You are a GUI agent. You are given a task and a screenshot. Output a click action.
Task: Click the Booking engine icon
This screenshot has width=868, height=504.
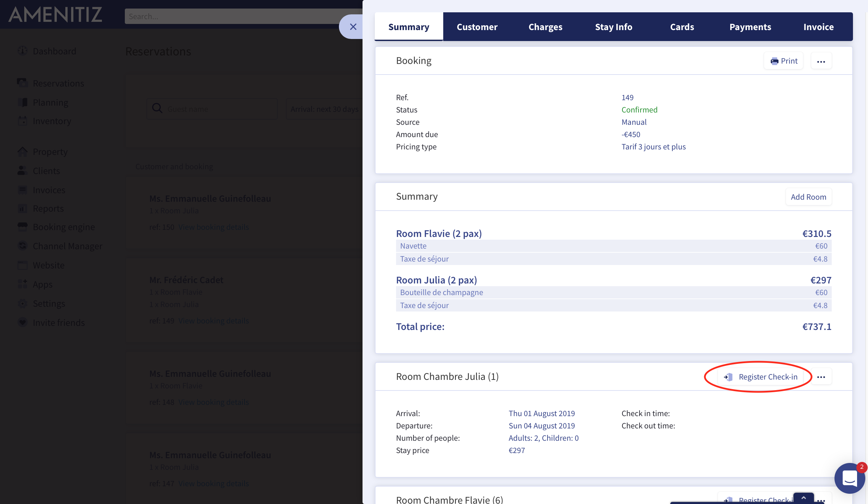(x=22, y=226)
